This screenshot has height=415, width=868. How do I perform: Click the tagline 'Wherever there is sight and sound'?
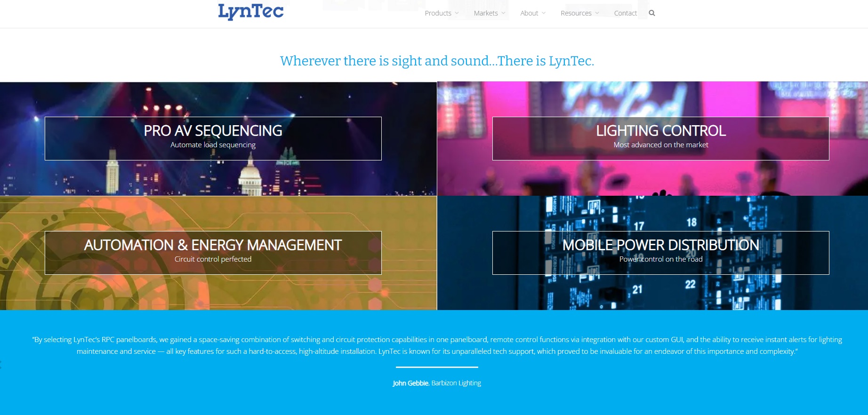coord(437,61)
